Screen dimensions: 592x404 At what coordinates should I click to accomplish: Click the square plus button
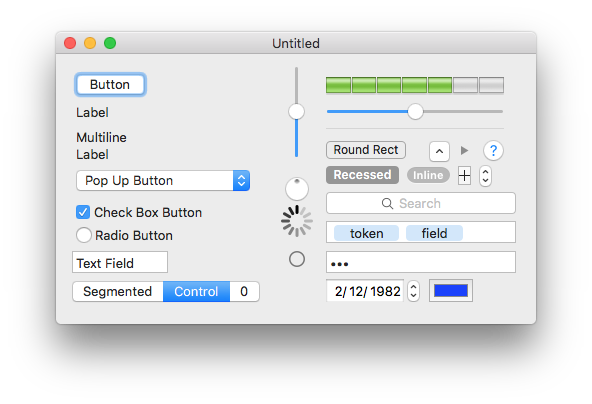coord(464,176)
